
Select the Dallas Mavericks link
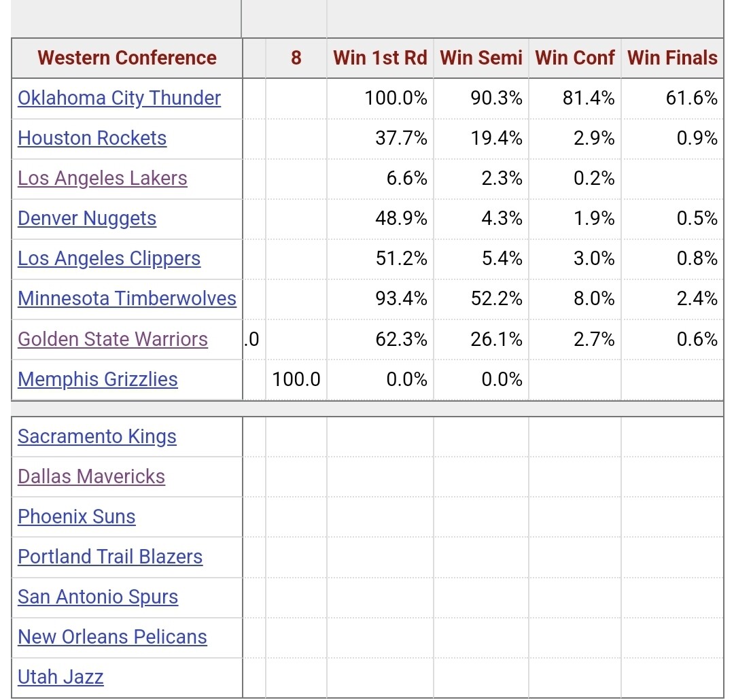click(91, 476)
